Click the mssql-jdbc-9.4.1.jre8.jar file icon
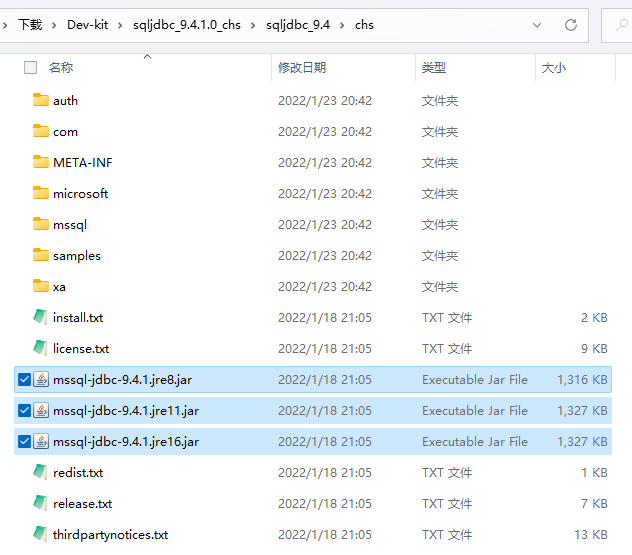This screenshot has height=555, width=632. click(x=42, y=379)
